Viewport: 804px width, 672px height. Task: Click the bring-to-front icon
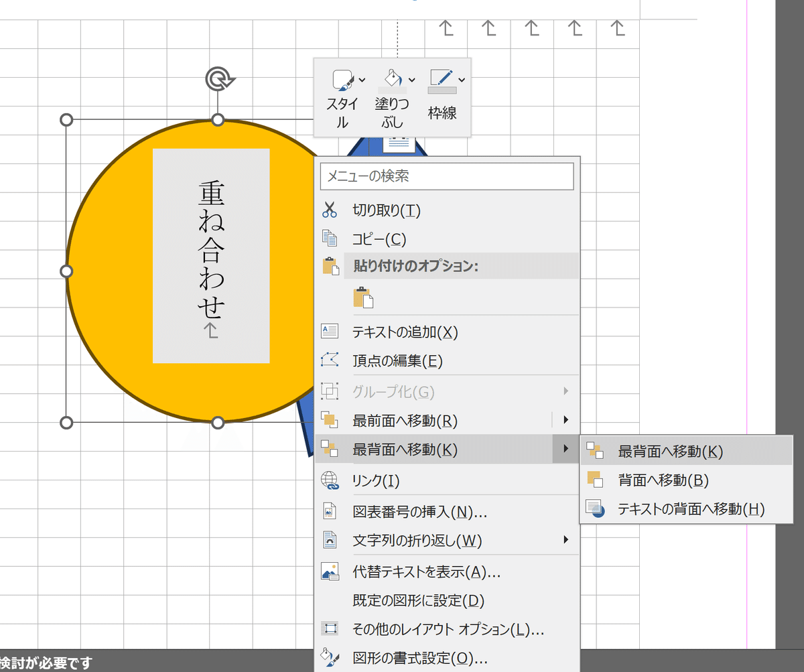pyautogui.click(x=330, y=421)
